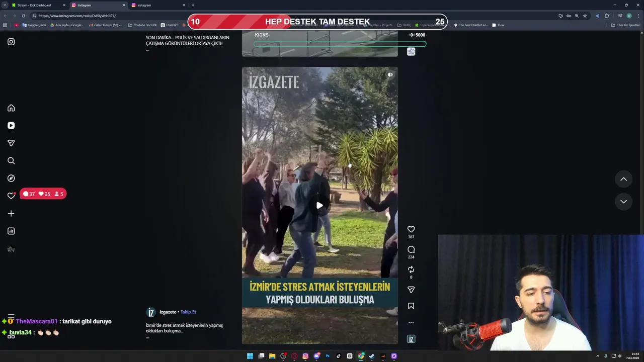Viewport: 644px width, 362px height.
Task: Open browser extensions puzzle icon
Action: pos(607,16)
